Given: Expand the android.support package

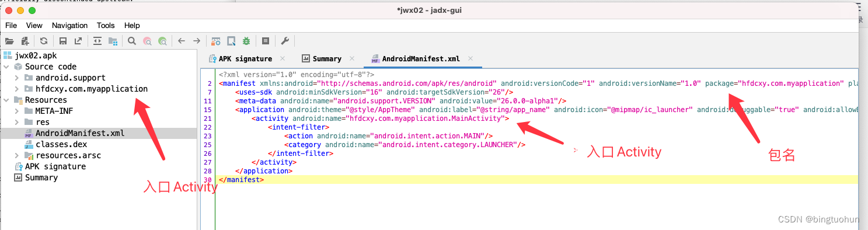Looking at the screenshot, I should coord(17,78).
